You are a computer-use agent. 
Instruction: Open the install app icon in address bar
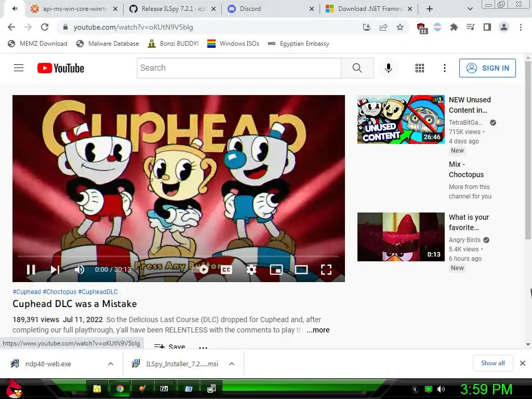(367, 27)
